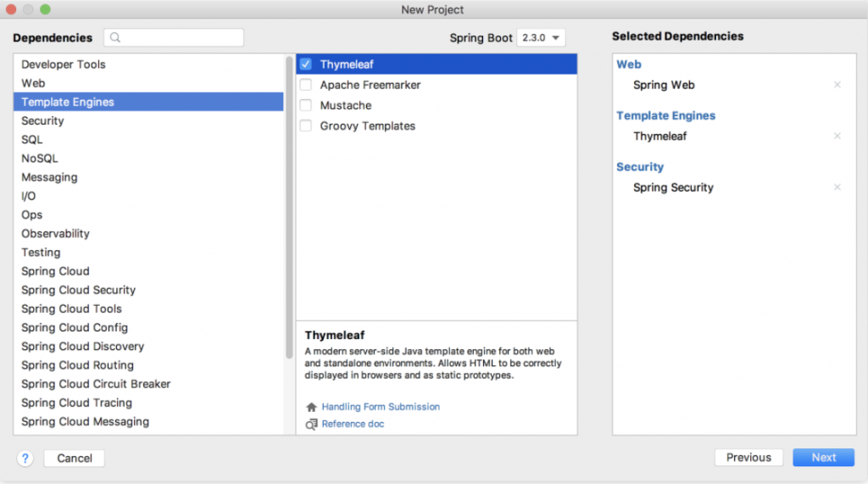Image resolution: width=868 pixels, height=484 pixels.
Task: Select the Security category
Action: tap(42, 121)
